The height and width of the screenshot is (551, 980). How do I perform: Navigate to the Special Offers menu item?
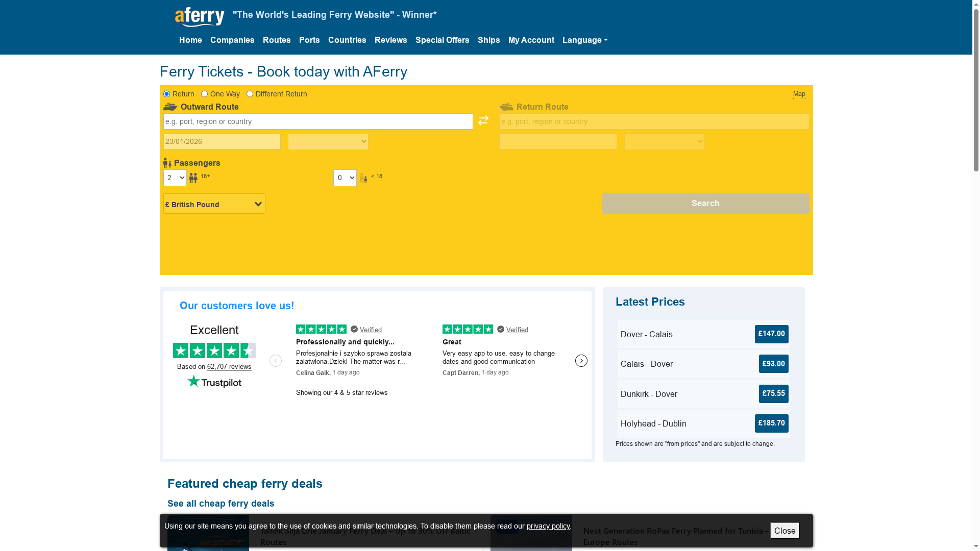[442, 40]
